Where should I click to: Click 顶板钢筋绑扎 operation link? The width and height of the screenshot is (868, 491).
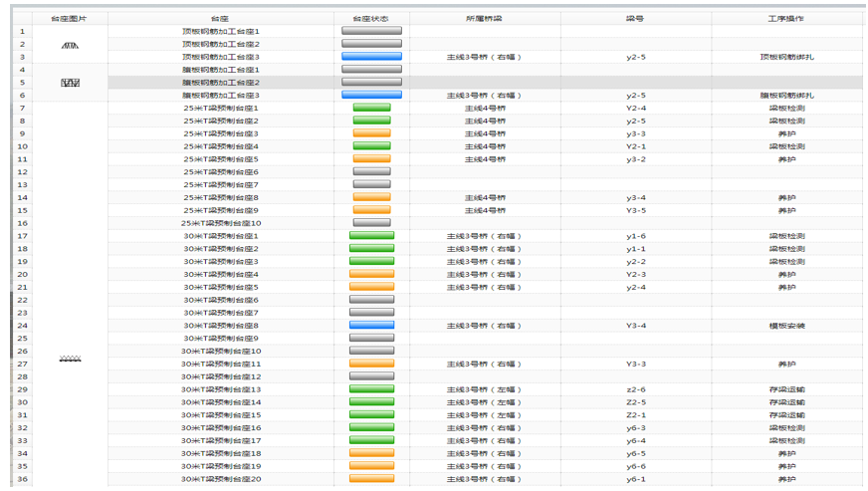[x=786, y=57]
